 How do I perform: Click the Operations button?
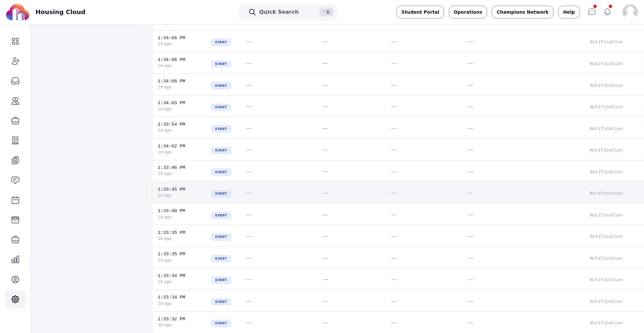tap(468, 12)
